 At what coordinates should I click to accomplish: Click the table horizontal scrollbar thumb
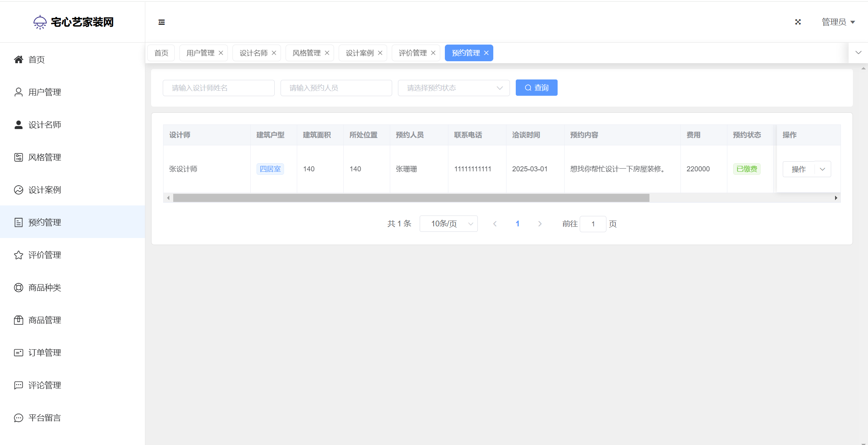tap(411, 198)
